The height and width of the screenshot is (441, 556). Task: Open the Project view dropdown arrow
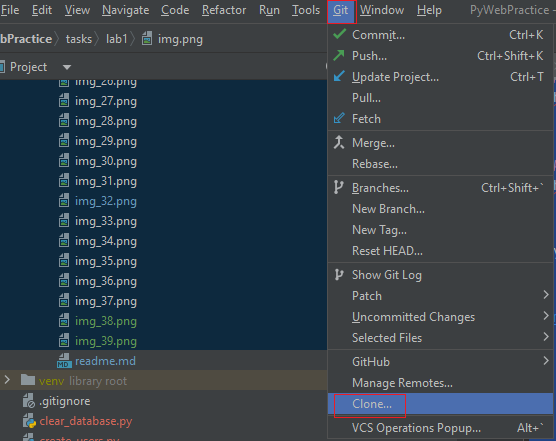click(x=67, y=67)
